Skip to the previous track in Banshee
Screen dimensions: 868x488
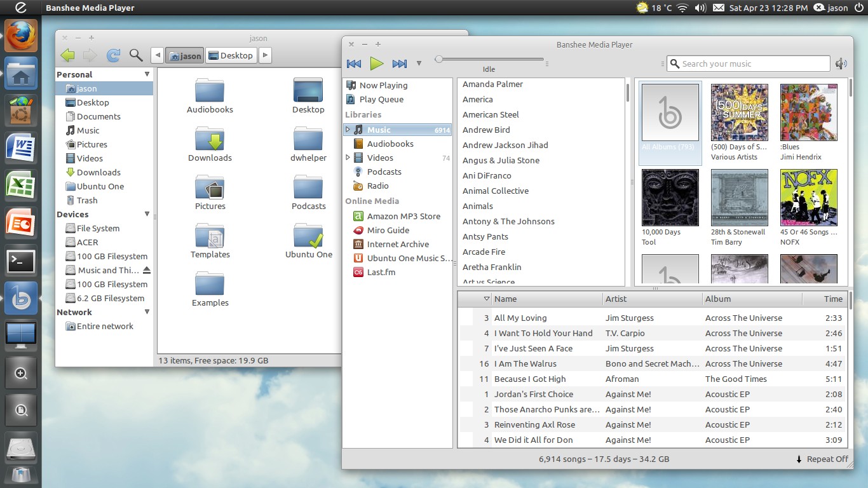tap(354, 64)
